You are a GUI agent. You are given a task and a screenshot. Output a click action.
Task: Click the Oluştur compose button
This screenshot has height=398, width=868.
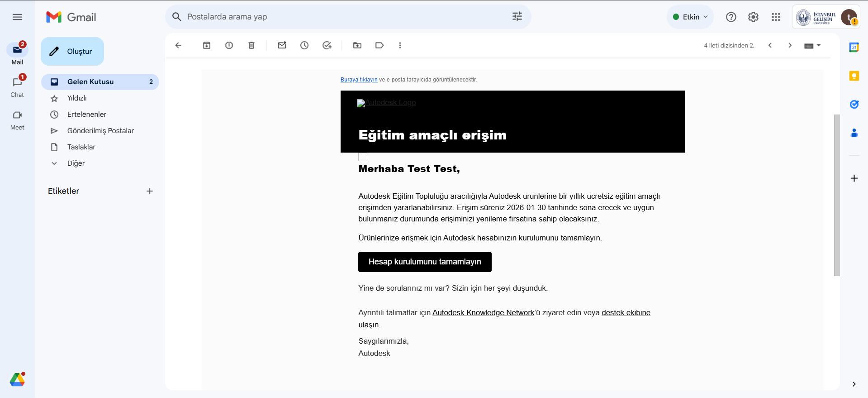coord(72,52)
